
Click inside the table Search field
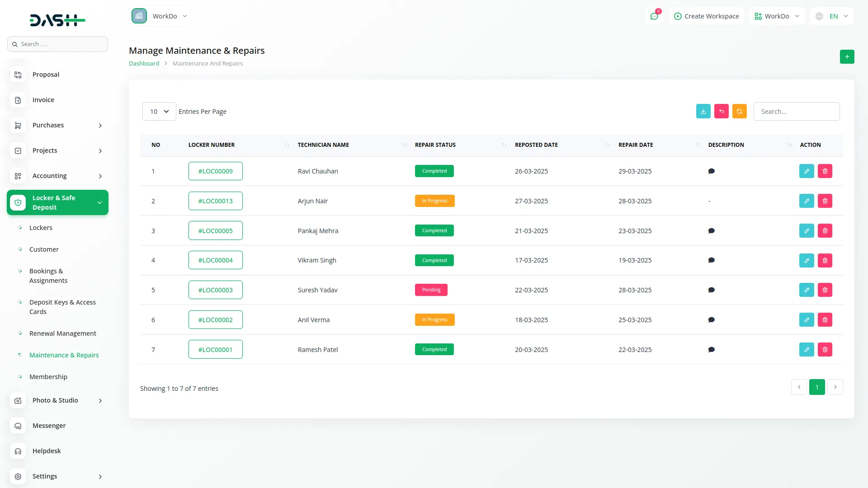(797, 111)
